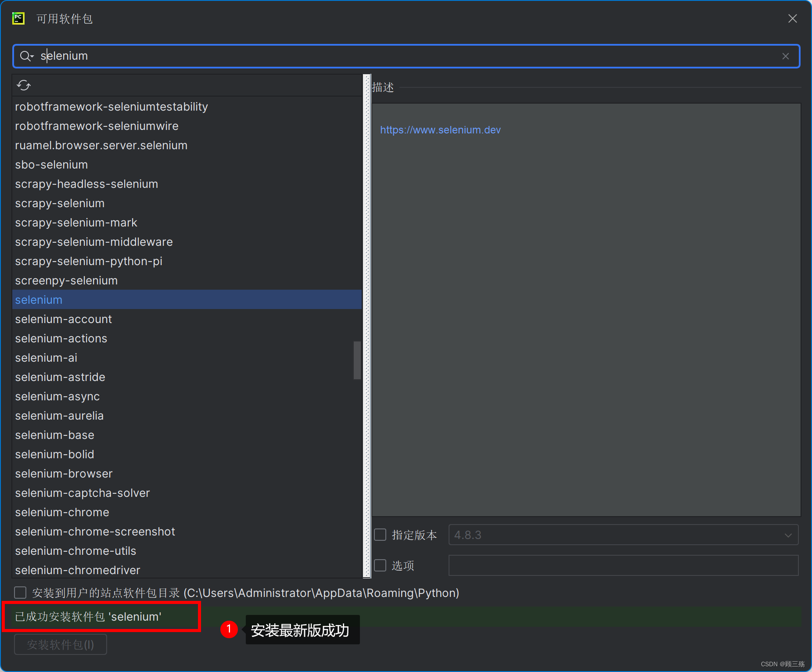
Task: Select the highlighted selenium package
Action: point(187,300)
